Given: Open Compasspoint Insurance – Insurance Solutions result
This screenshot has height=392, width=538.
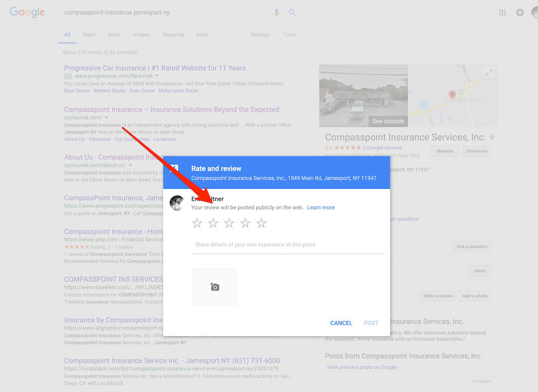Looking at the screenshot, I should [172, 109].
